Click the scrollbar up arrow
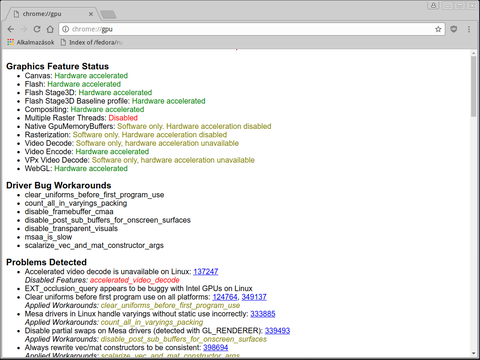 [474, 53]
